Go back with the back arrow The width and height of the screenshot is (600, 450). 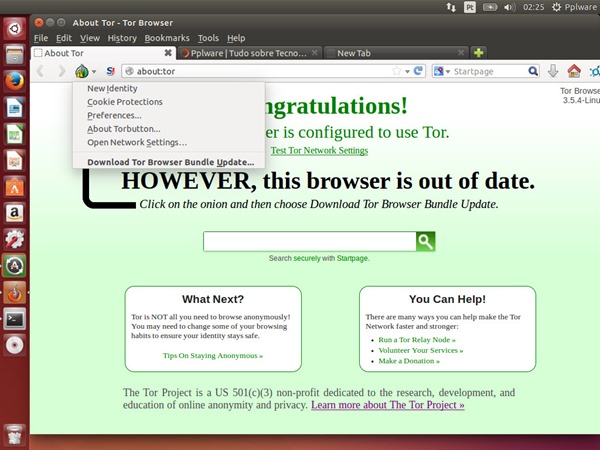(40, 71)
